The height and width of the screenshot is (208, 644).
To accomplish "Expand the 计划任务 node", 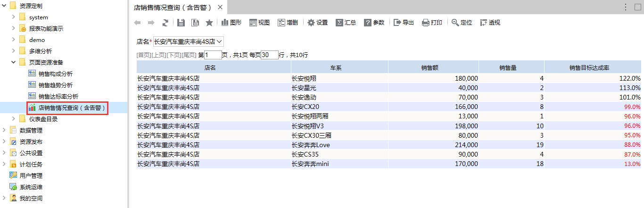I will tap(4, 164).
